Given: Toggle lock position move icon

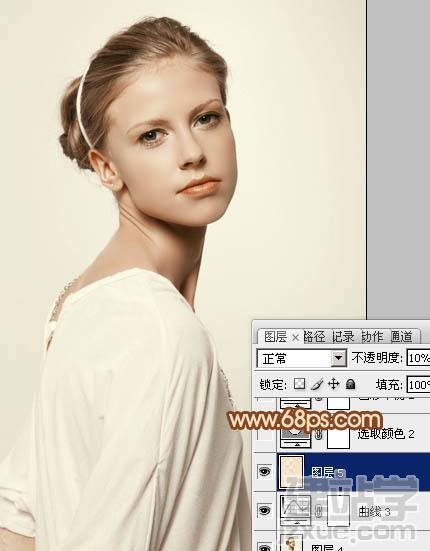Looking at the screenshot, I should point(333,384).
